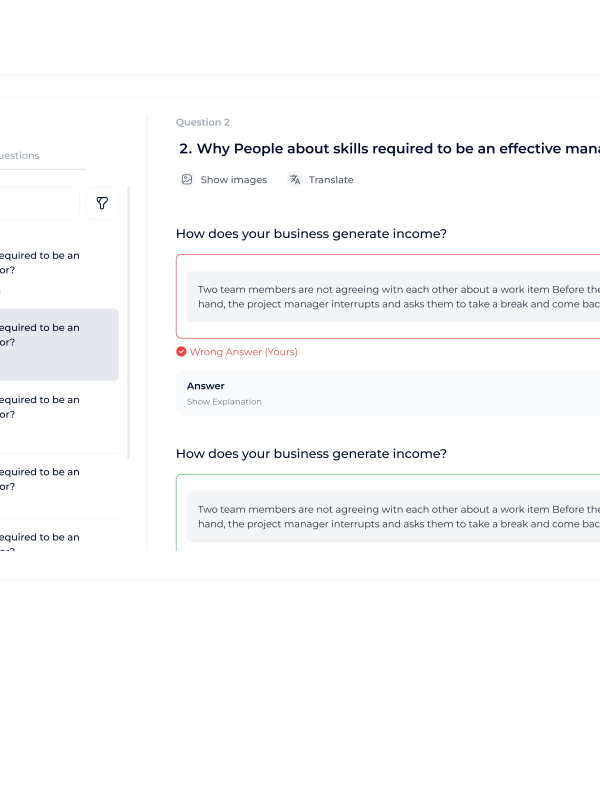Select the first visible question in sidebar list

coord(40,263)
